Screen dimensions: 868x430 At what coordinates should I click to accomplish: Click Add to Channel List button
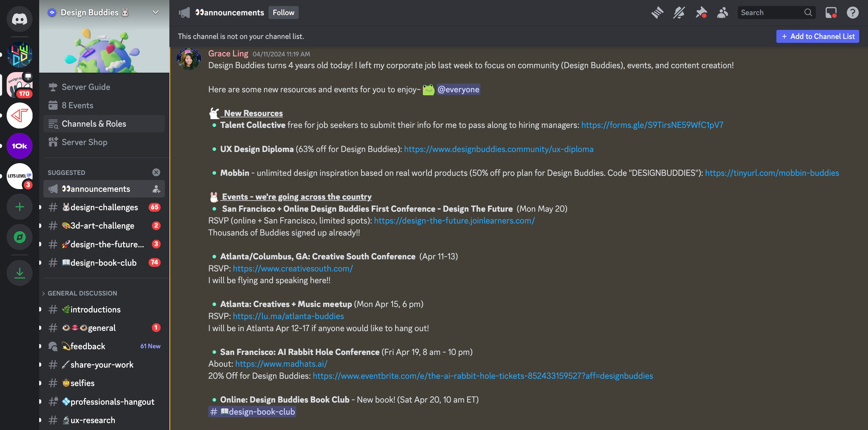click(x=817, y=36)
